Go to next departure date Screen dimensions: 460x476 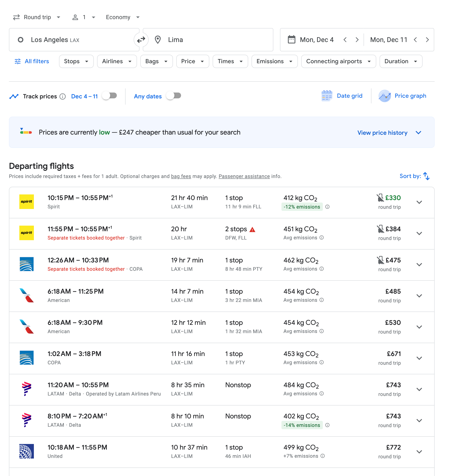point(357,40)
